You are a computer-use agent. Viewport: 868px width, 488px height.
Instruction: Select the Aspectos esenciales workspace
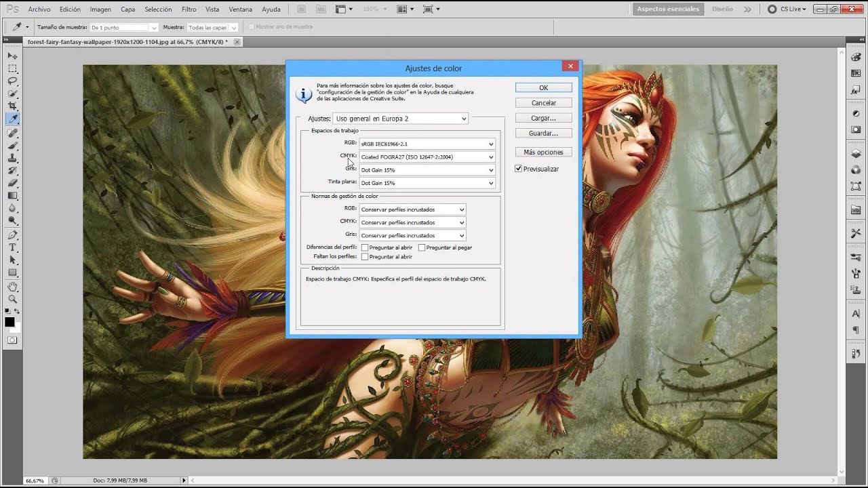(668, 9)
